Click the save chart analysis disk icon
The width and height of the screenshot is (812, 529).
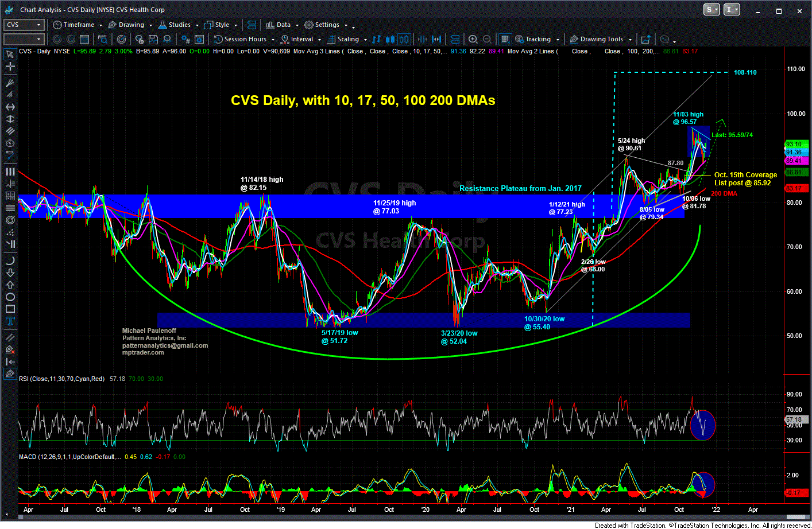pyautogui.click(x=153, y=39)
